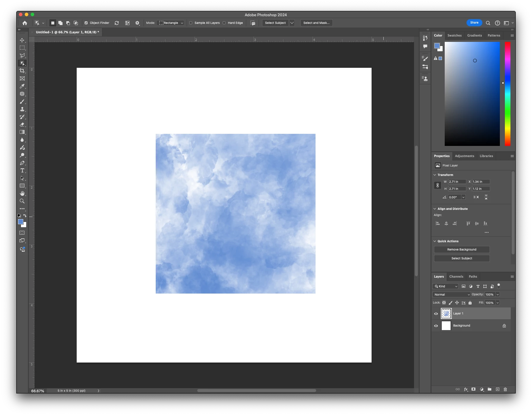Toggle Quick Mask mode
532x415 pixels.
pyautogui.click(x=22, y=233)
